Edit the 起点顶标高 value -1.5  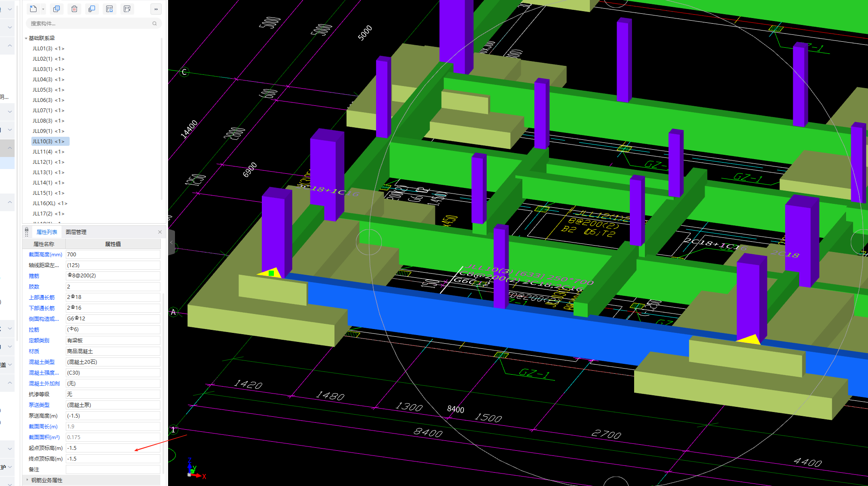113,448
